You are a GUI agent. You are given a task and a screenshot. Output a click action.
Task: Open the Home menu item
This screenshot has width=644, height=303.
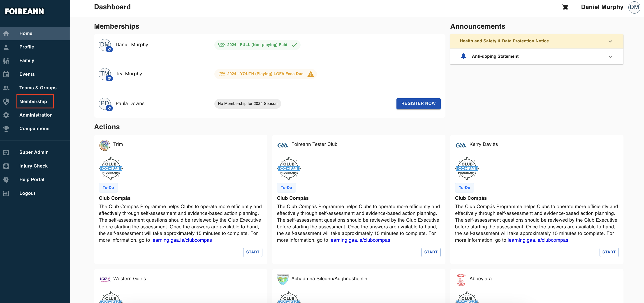click(x=35, y=33)
